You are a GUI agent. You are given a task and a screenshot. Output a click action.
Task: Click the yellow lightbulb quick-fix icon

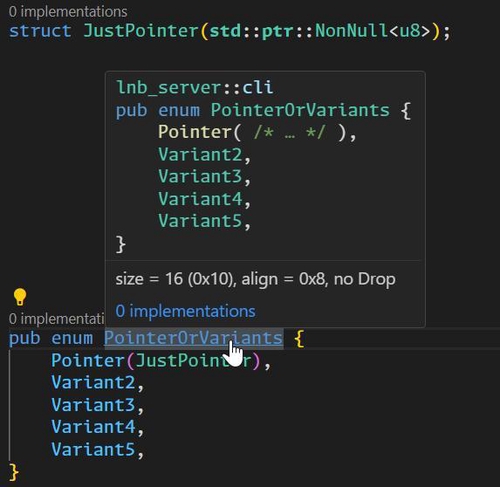(20, 297)
